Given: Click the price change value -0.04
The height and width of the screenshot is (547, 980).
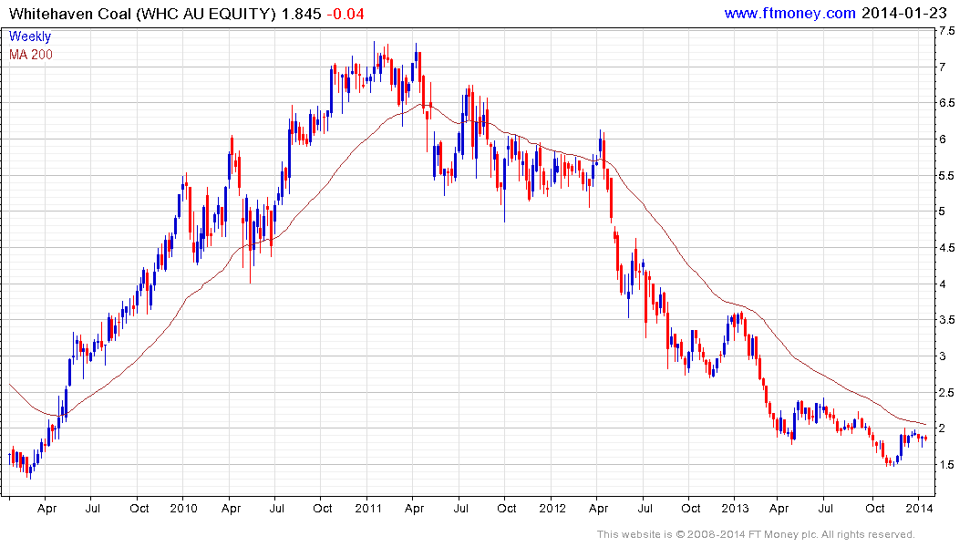Looking at the screenshot, I should click(x=346, y=14).
